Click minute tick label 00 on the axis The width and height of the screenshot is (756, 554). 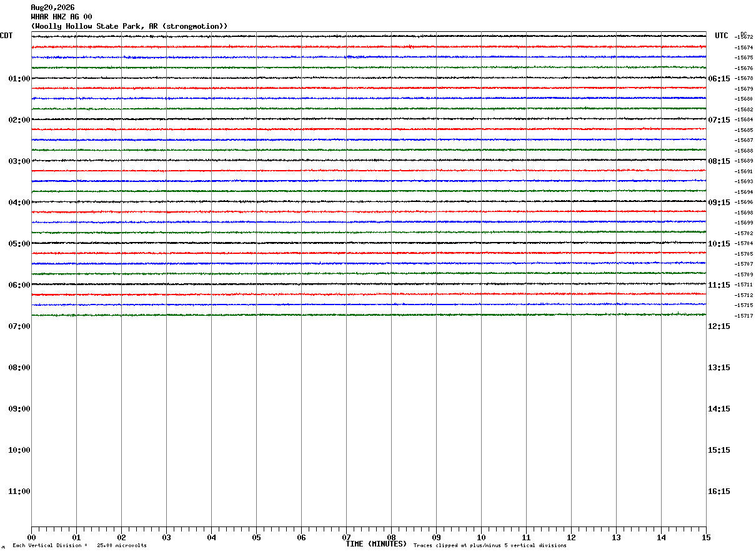tap(31, 537)
